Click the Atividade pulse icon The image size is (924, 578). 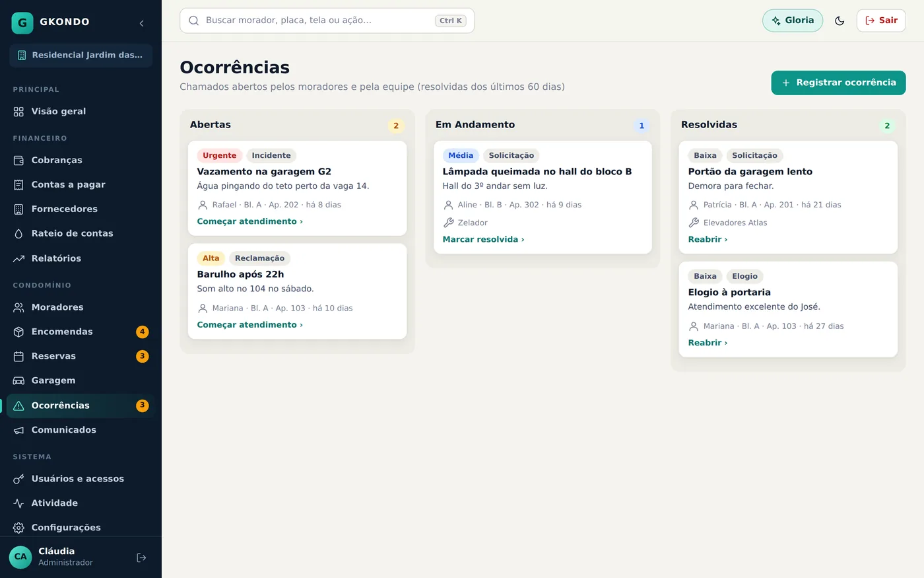(18, 503)
